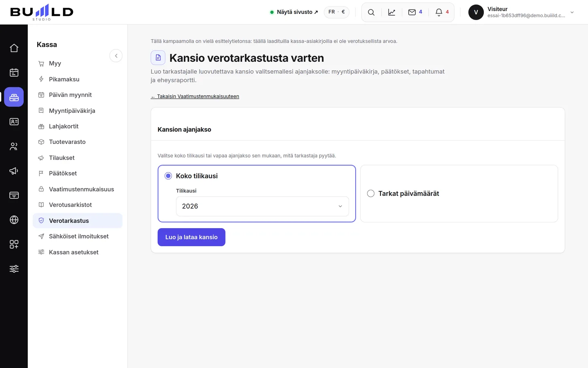Open Verotusarkistot in the sidebar
Image resolution: width=588 pixels, height=368 pixels.
78,205
